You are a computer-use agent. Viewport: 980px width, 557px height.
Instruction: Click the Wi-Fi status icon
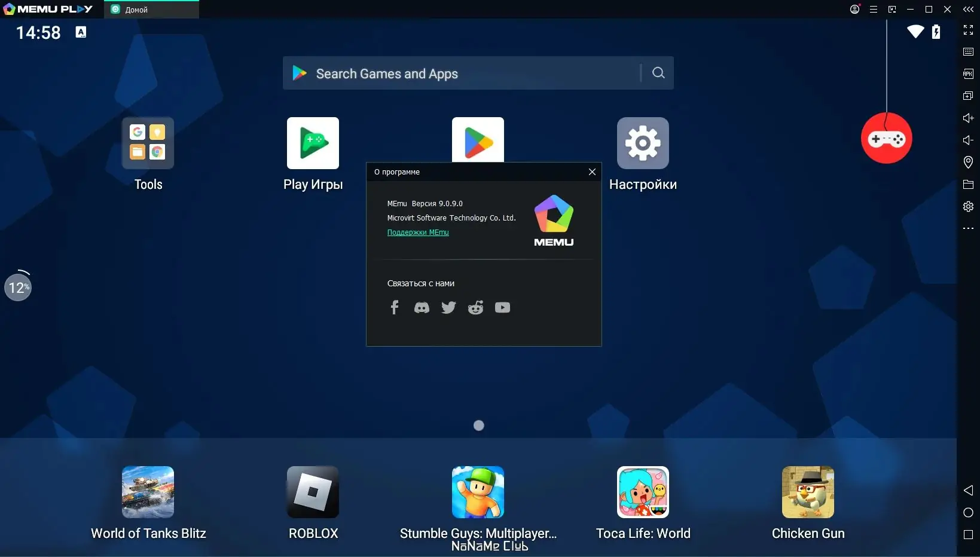tap(915, 32)
